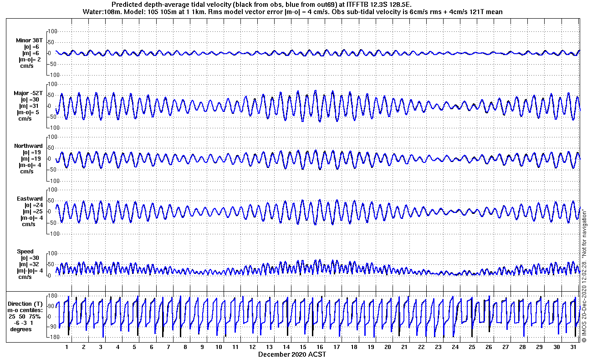Image resolution: width=592 pixels, height=364 pixels.
Task: Click the '100' tick of Minor panel
Action: [x=52, y=31]
